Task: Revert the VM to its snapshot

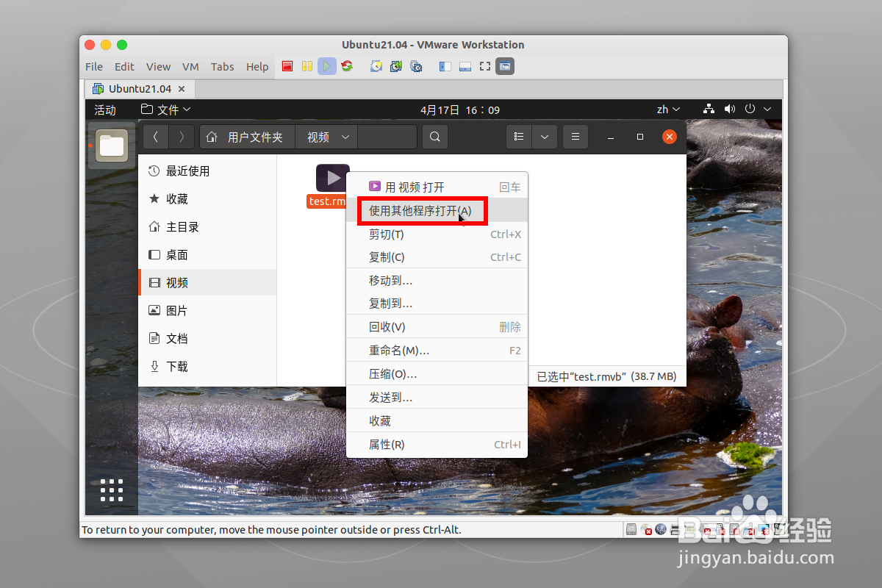Action: (x=395, y=66)
